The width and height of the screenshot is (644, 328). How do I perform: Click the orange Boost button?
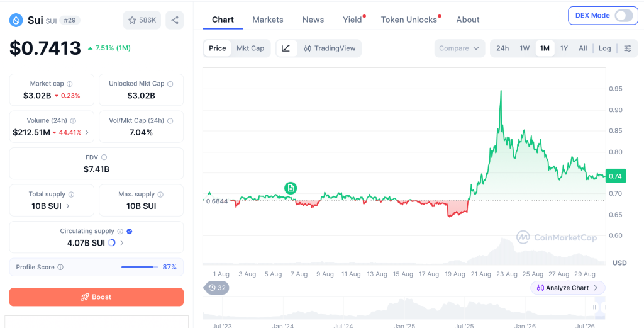(x=96, y=297)
